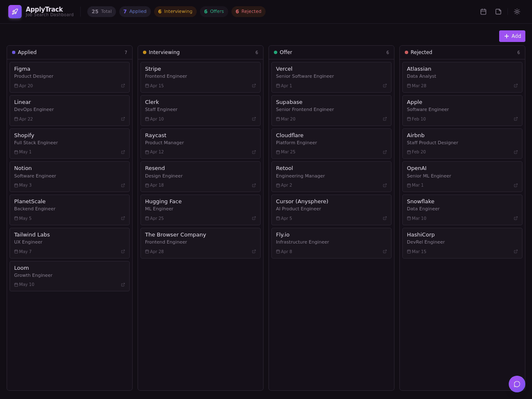Click the Shopify company name
Image resolution: width=532 pixels, height=399 pixels.
(x=24, y=135)
